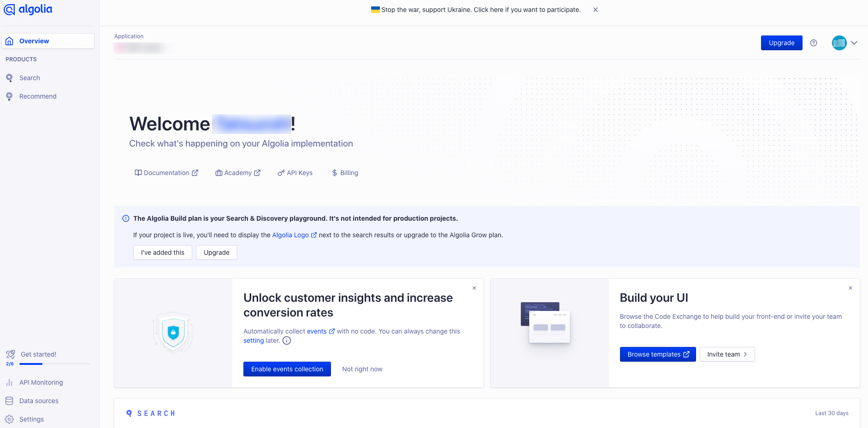Click Browse templates
Image resolution: width=868 pixels, height=428 pixels.
[658, 354]
